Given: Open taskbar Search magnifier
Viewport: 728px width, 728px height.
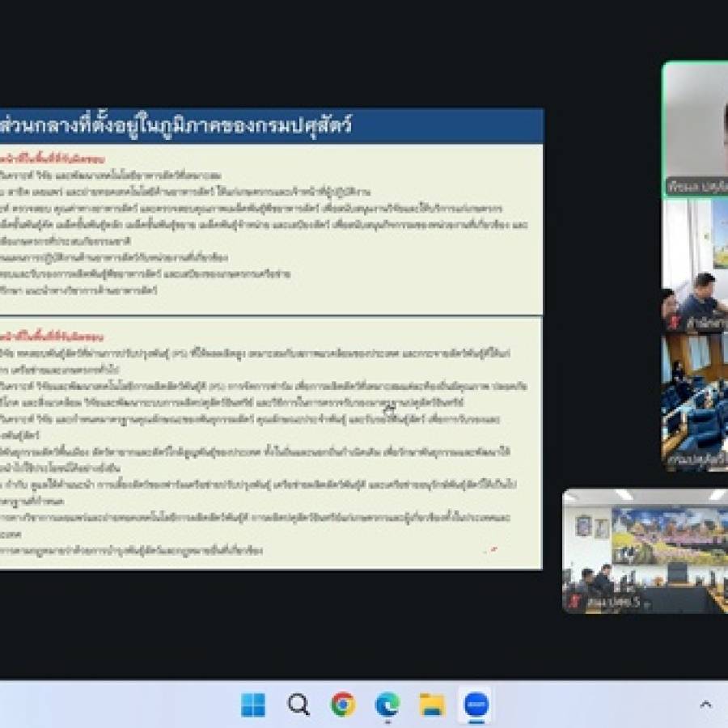Looking at the screenshot, I should click(x=298, y=705).
